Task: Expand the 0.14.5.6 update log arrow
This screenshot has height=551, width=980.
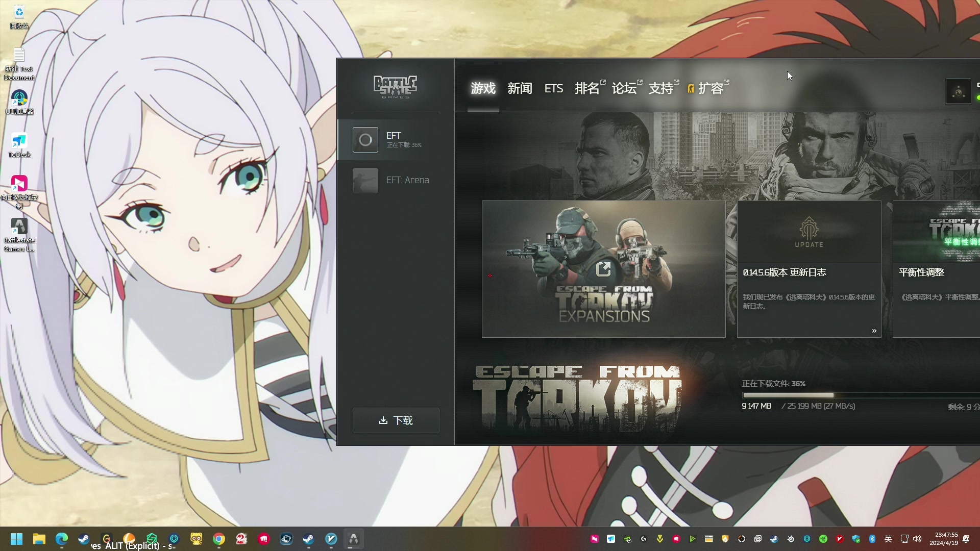Action: tap(874, 331)
